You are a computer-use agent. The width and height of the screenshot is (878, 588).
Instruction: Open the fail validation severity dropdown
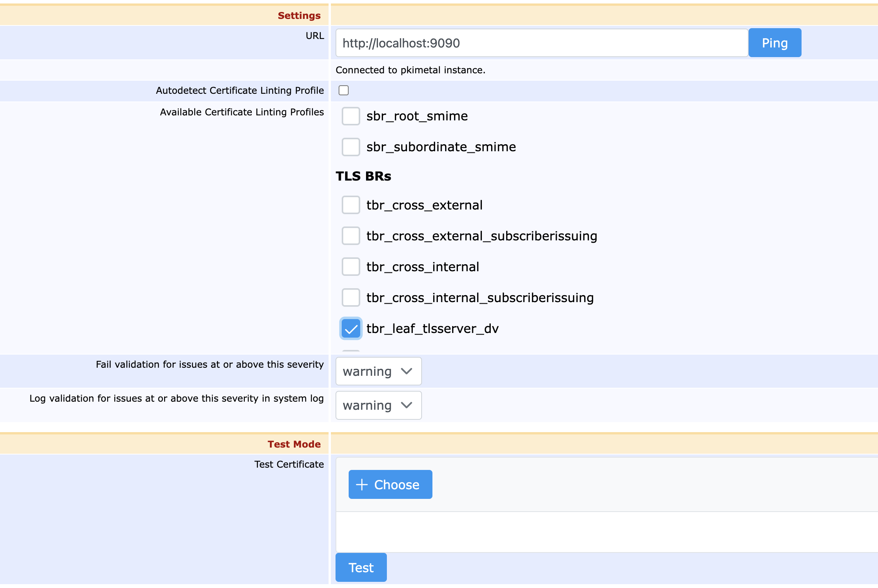pos(378,371)
